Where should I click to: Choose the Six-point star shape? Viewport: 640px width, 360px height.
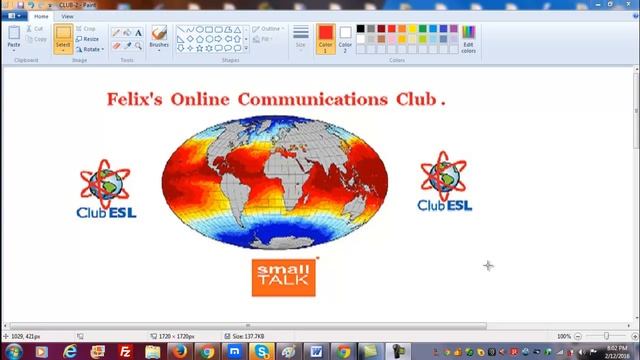tap(209, 48)
